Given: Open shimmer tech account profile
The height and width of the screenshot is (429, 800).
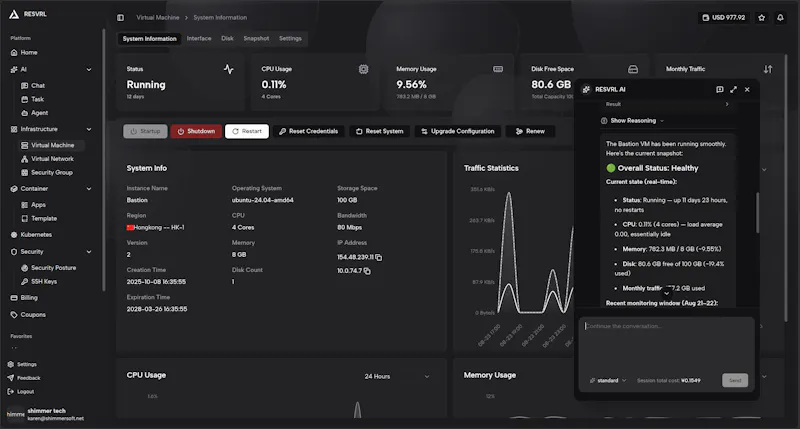Looking at the screenshot, I should click(x=46, y=415).
